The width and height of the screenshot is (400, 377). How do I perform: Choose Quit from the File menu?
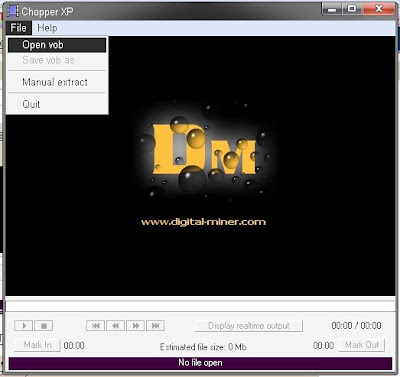click(x=57, y=104)
